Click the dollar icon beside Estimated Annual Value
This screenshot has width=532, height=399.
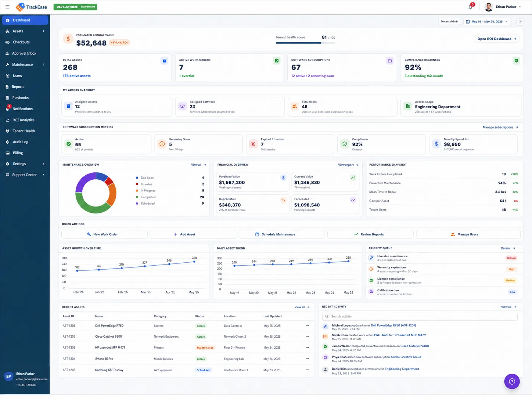[68, 39]
